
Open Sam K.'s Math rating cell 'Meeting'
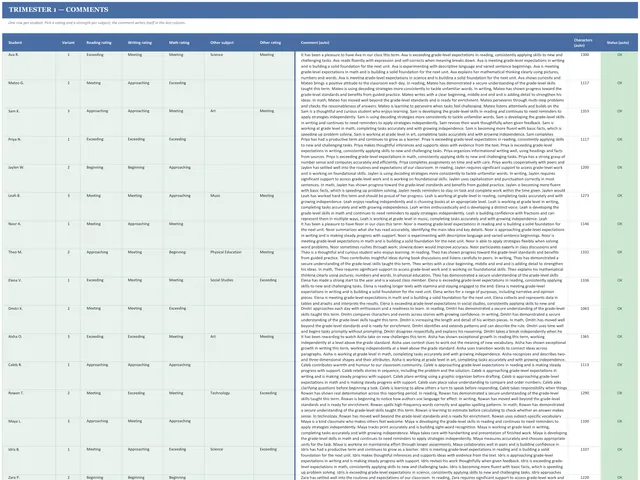[x=184, y=122]
